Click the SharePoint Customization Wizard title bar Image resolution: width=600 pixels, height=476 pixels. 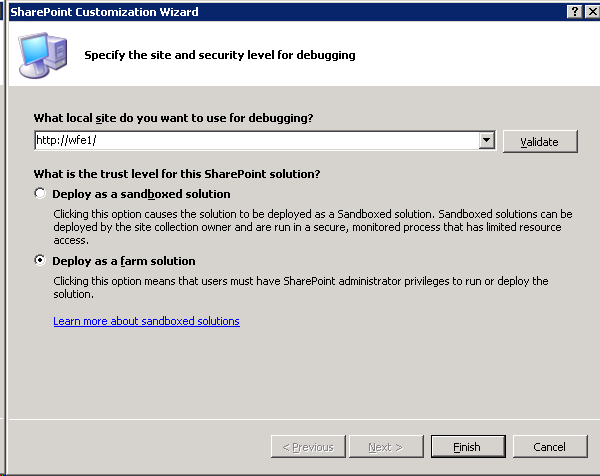287,12
